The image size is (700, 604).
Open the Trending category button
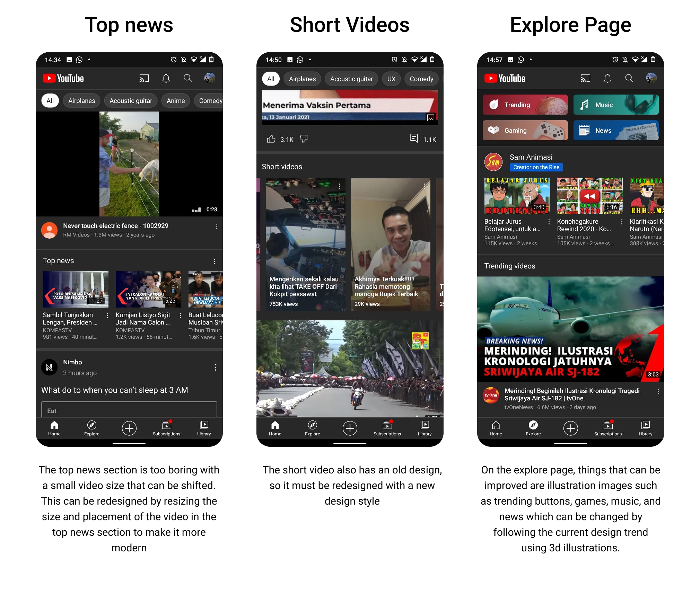point(525,105)
